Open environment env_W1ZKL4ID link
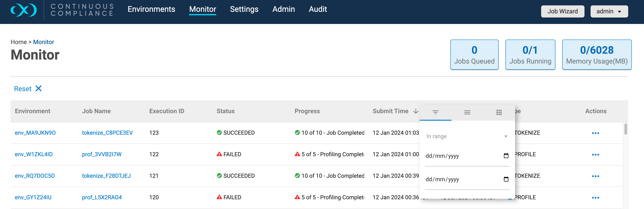The height and width of the screenshot is (209, 644). click(34, 154)
